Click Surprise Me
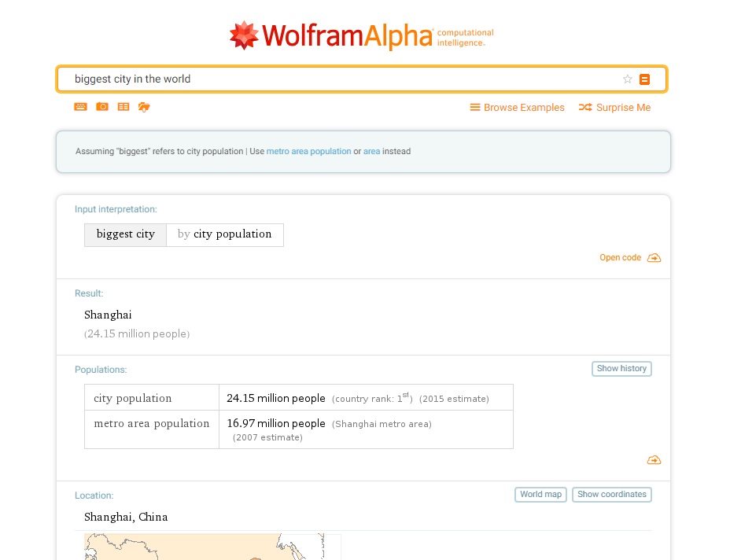This screenshot has height=560, width=730. pos(614,108)
